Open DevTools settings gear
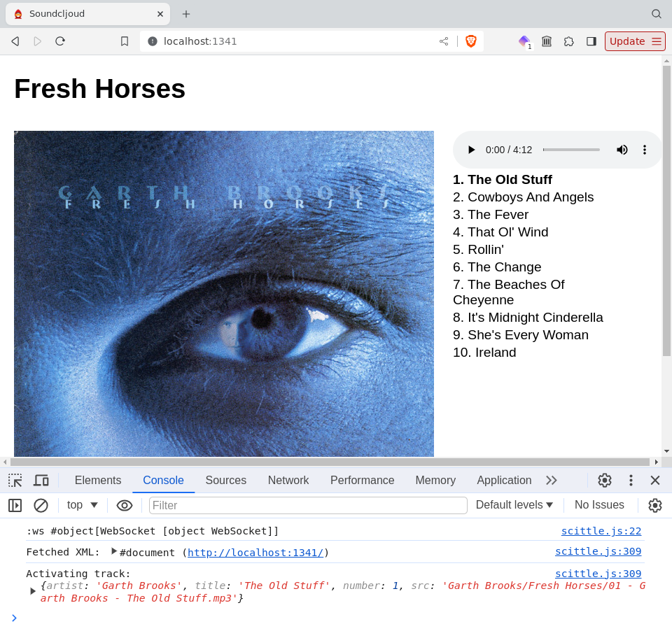The width and height of the screenshot is (672, 631). coord(605,480)
